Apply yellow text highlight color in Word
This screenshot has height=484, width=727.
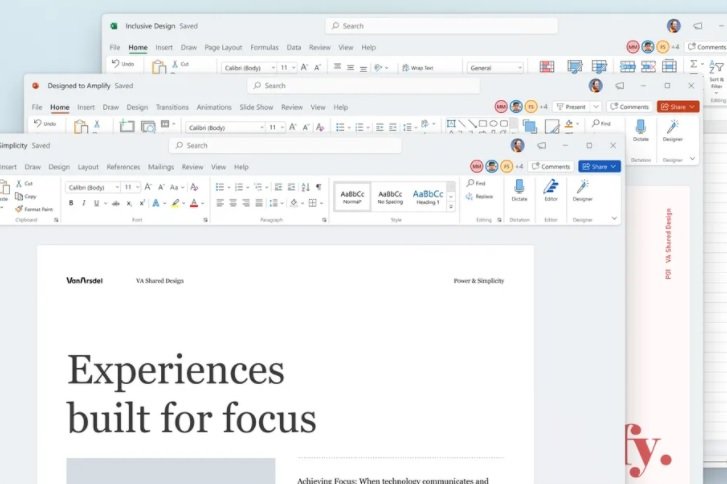(x=175, y=203)
